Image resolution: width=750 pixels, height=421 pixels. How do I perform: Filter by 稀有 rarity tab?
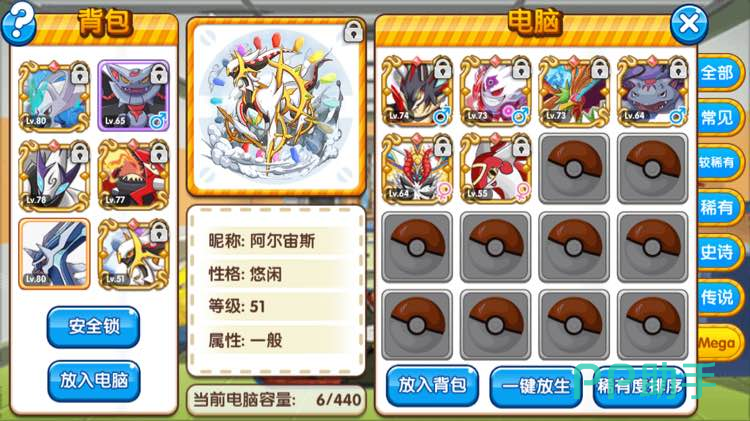click(x=719, y=208)
